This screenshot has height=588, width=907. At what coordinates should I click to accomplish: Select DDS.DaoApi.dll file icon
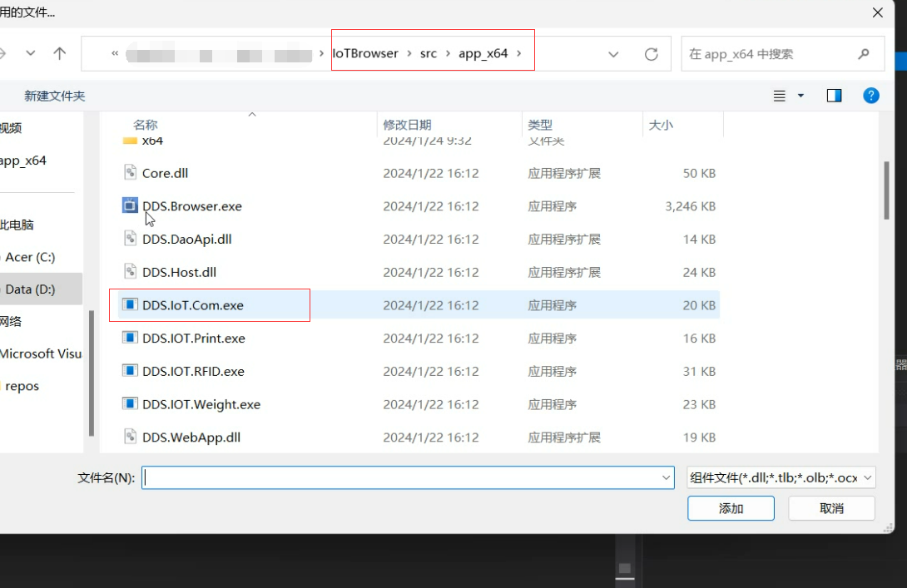click(x=130, y=238)
